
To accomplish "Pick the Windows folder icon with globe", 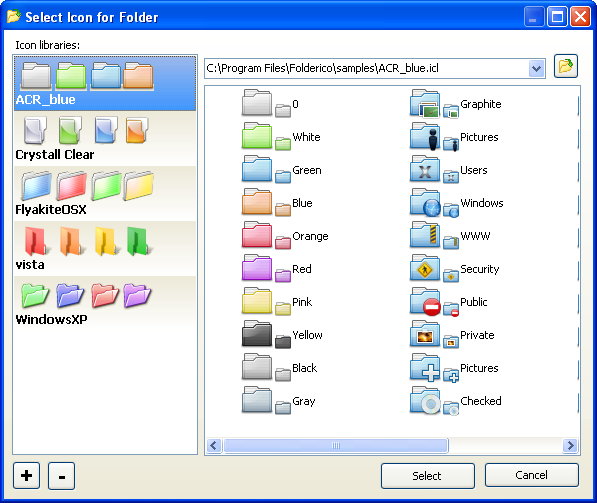I will 457,203.
